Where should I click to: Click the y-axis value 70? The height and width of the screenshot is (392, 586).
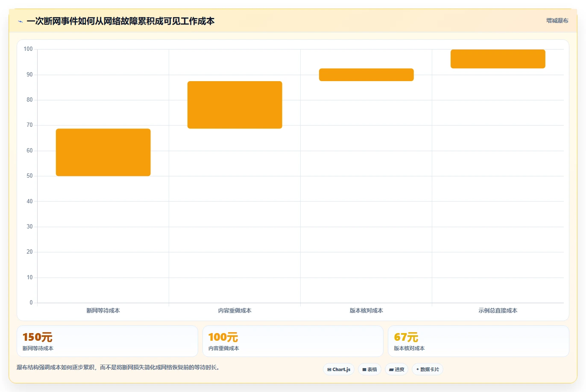click(29, 125)
